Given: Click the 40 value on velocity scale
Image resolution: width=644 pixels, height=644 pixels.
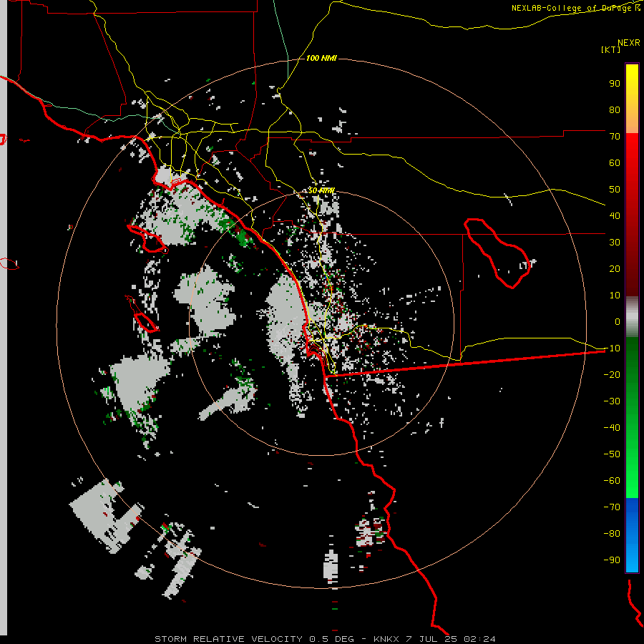Looking at the screenshot, I should click(x=615, y=215).
